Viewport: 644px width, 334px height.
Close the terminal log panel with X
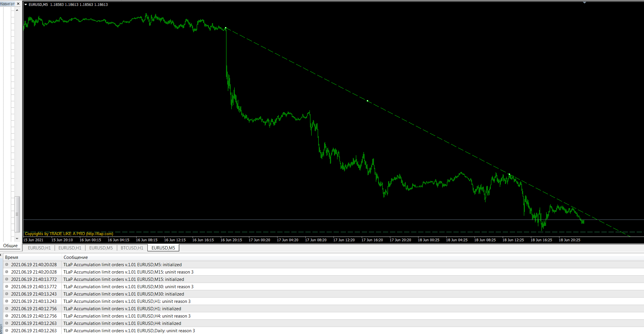1,255
